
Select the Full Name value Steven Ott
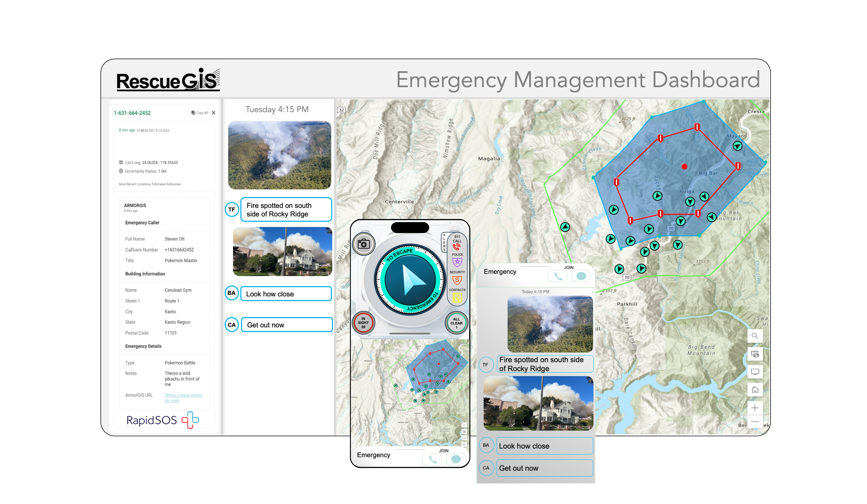coord(174,239)
